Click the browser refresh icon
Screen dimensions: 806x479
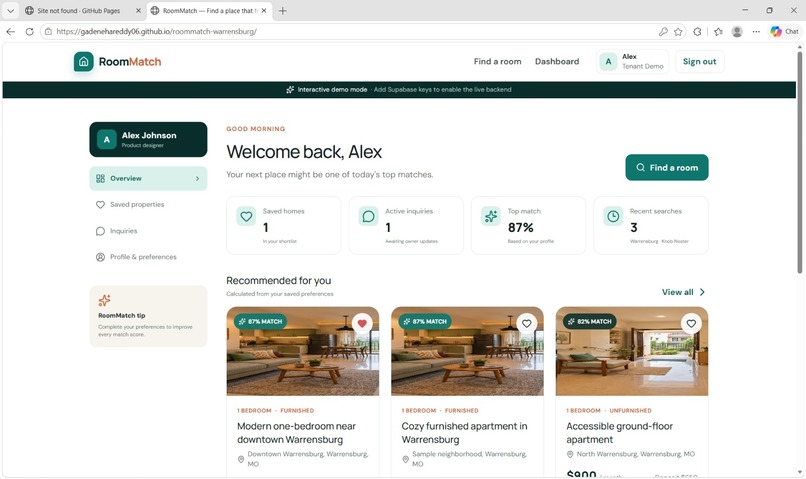[29, 32]
